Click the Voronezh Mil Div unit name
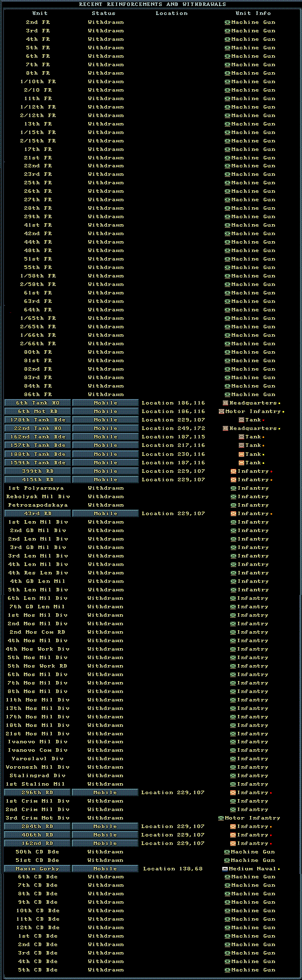Screen dimensions: 302x980 [x=38, y=767]
